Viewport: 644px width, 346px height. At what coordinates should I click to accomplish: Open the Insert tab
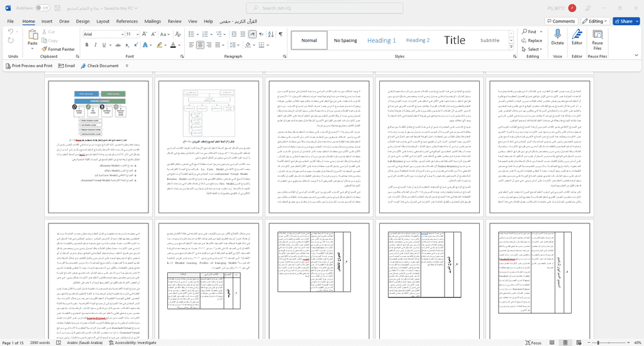(x=47, y=21)
